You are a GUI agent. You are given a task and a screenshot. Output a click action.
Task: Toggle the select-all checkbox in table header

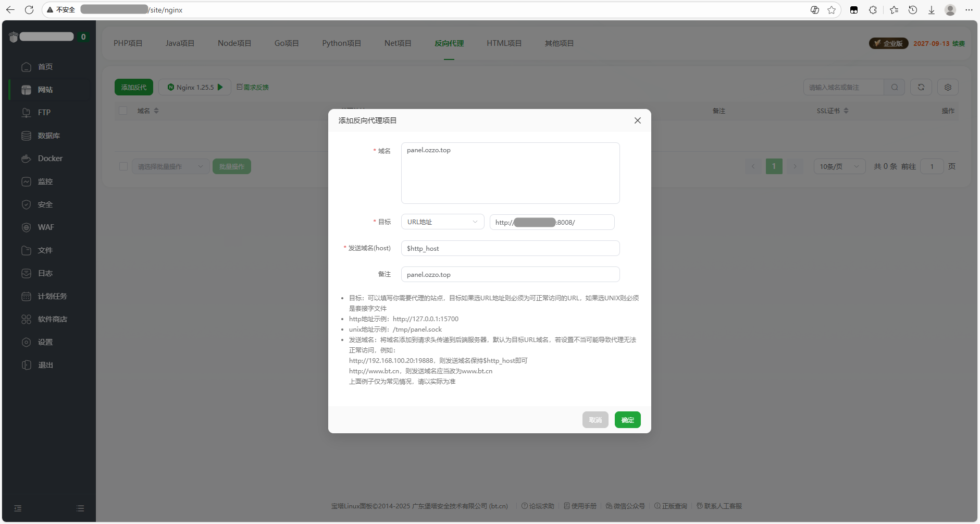pos(123,111)
